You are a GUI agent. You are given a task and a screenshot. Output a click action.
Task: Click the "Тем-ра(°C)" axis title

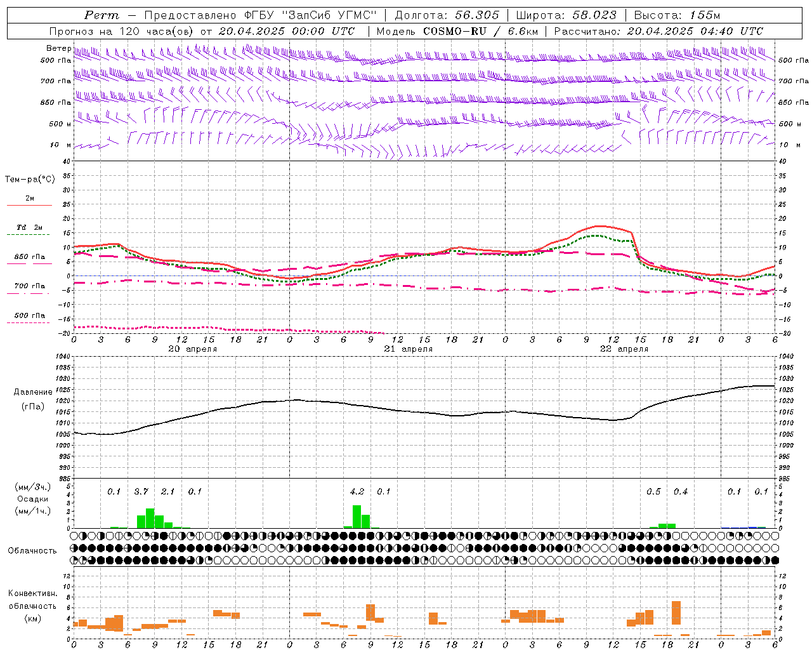30,180
